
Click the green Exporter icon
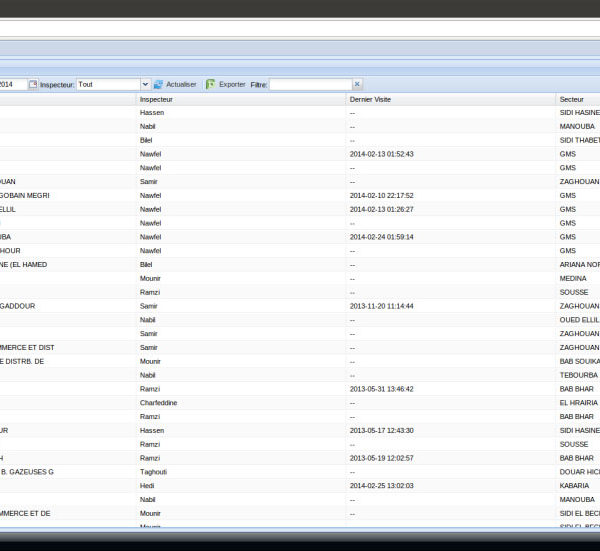point(210,85)
